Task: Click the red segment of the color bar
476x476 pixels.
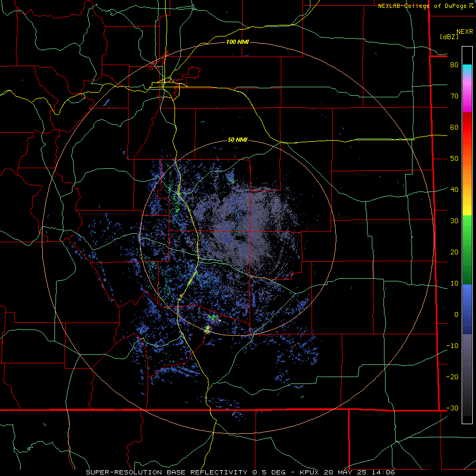Action: pos(467,127)
